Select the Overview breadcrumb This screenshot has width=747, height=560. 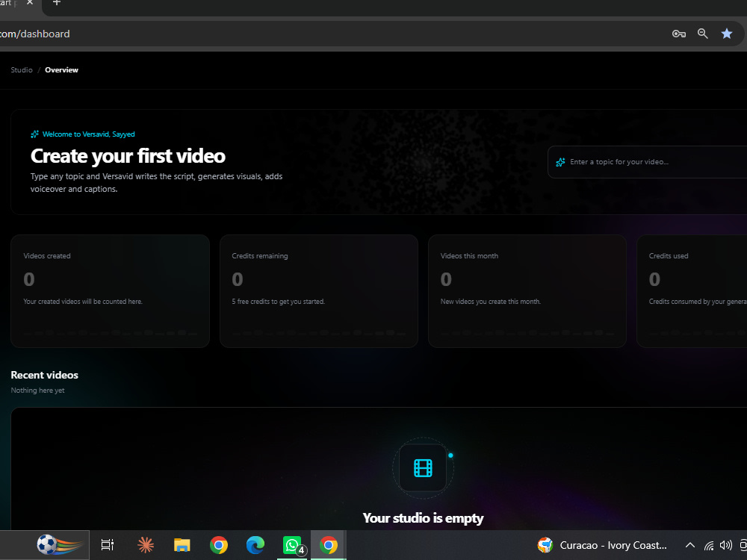61,70
